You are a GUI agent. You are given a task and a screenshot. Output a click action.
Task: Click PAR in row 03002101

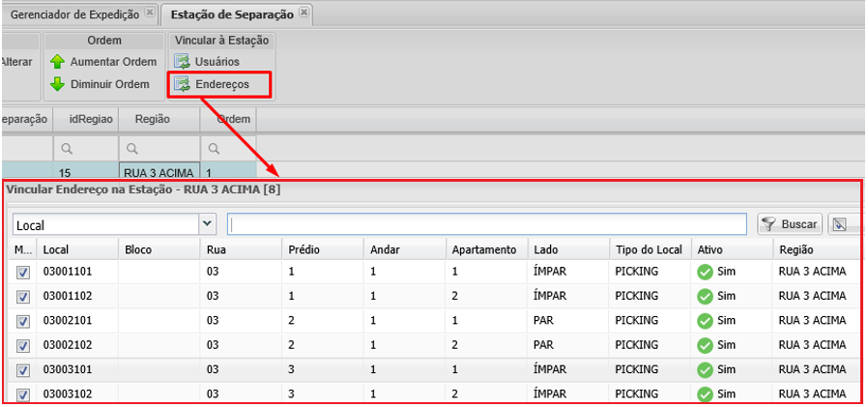pos(543,321)
